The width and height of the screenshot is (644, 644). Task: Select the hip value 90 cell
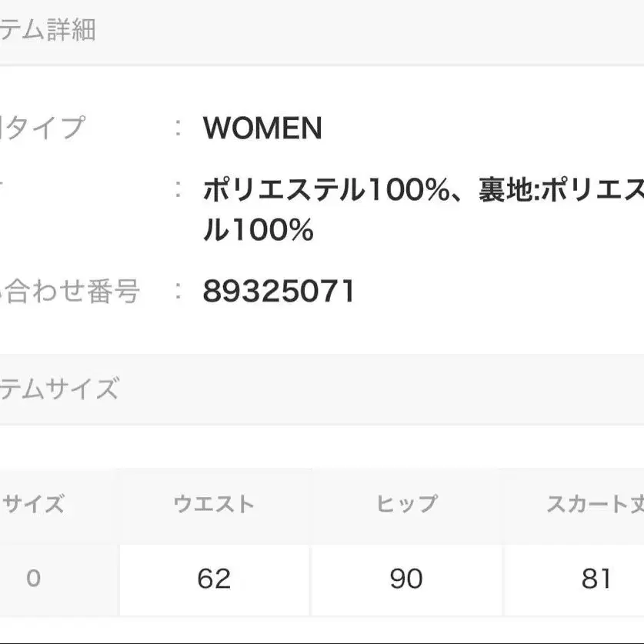pyautogui.click(x=406, y=578)
